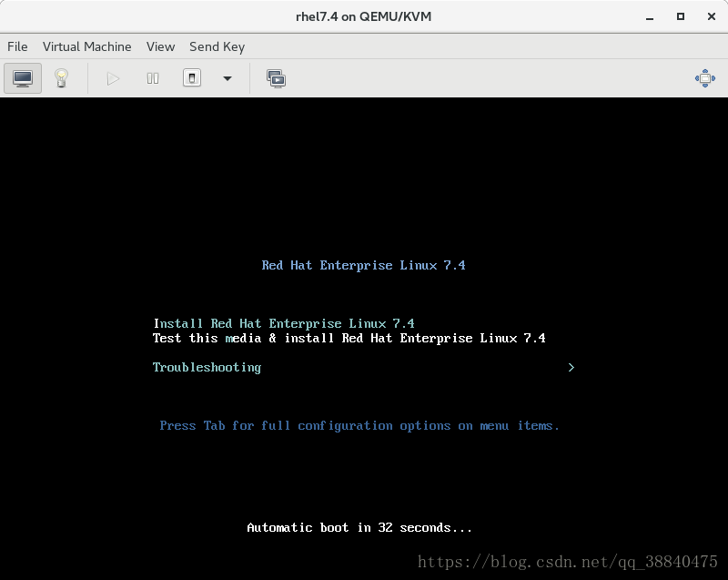Screen dimensions: 728x580
Task: Click the Red Hat Enterprise Linux 7.4 heading
Action: coord(363,265)
